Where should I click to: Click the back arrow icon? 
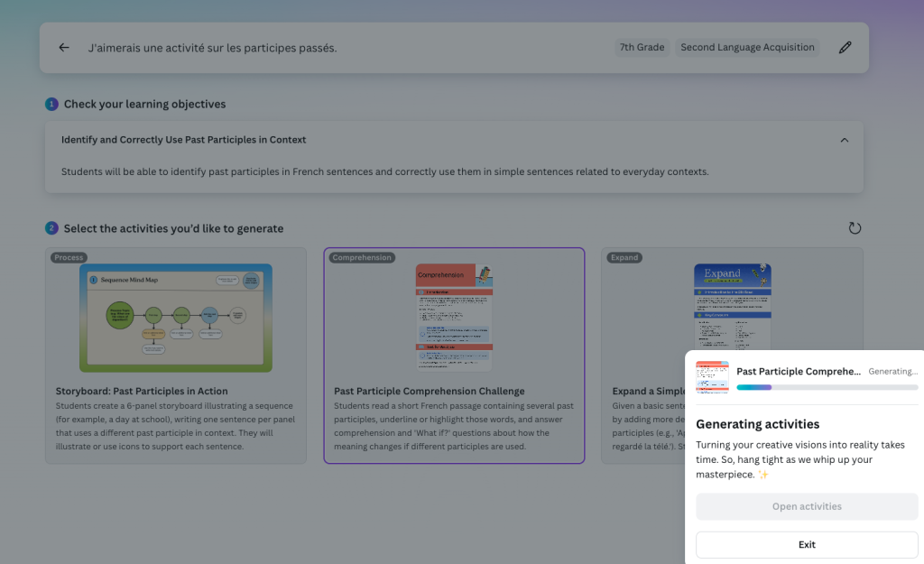pyautogui.click(x=64, y=48)
